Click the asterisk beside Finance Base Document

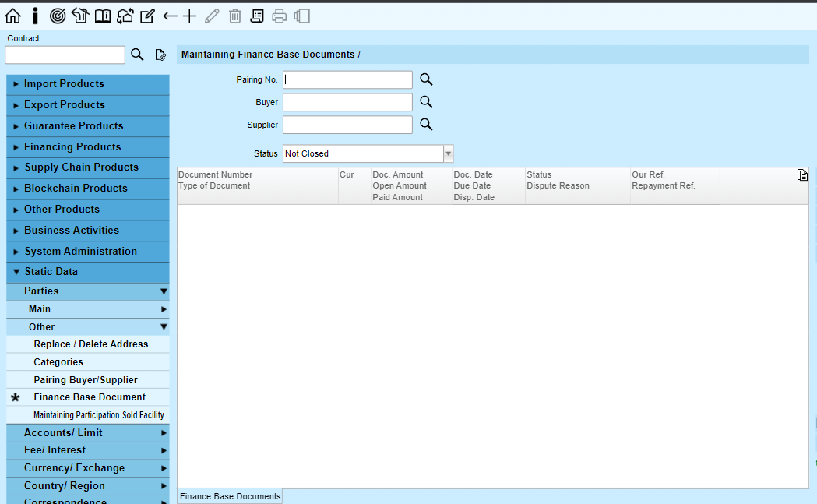tap(16, 398)
